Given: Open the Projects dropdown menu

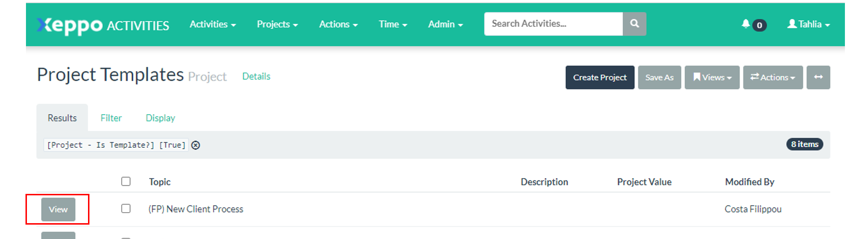Looking at the screenshot, I should point(277,24).
